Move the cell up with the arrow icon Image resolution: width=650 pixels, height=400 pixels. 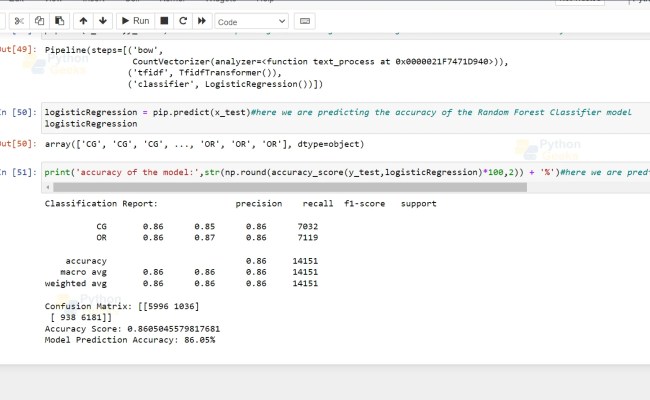pyautogui.click(x=83, y=21)
